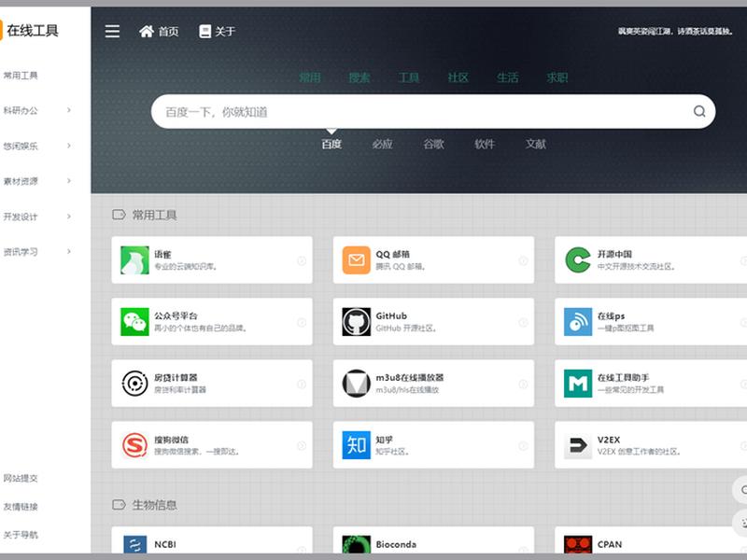747x560 pixels.
Task: Click the 常用工具 section heading
Action: point(154,215)
